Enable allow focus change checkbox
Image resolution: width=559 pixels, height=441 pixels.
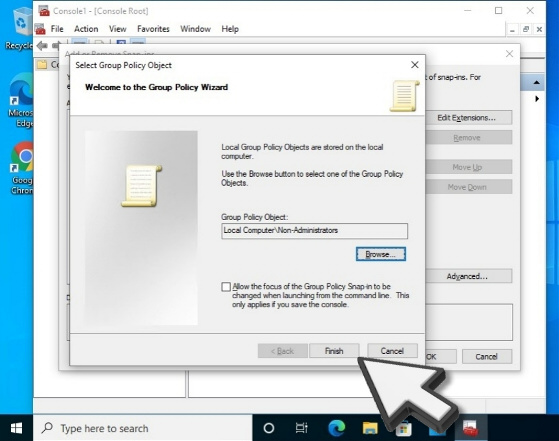tap(226, 287)
